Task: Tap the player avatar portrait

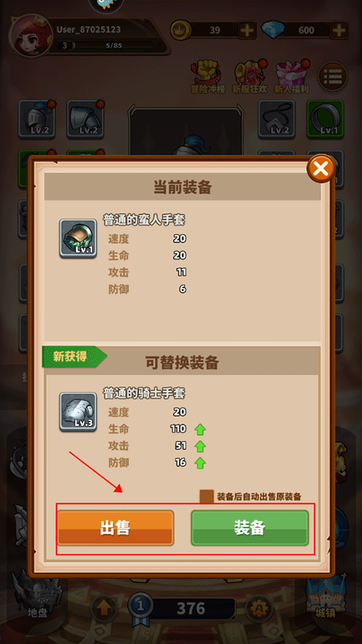Action: click(30, 35)
